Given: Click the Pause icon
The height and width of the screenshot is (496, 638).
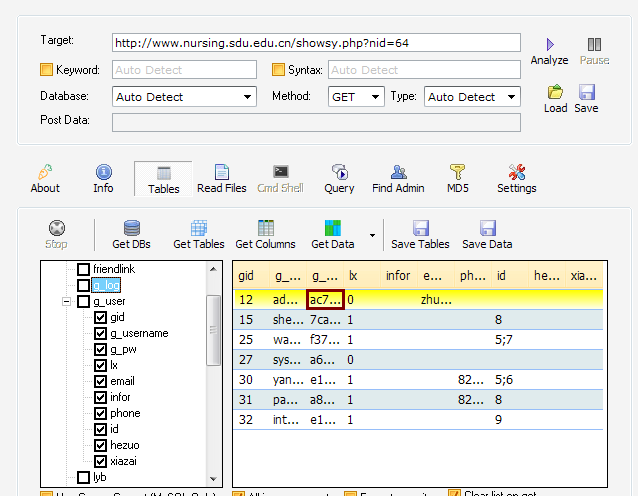Looking at the screenshot, I should [x=594, y=44].
